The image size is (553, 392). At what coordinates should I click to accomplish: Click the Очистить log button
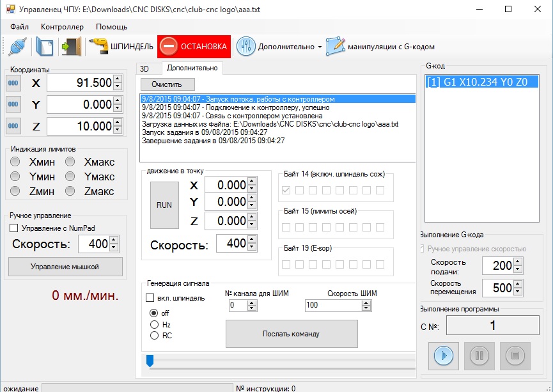pyautogui.click(x=167, y=84)
